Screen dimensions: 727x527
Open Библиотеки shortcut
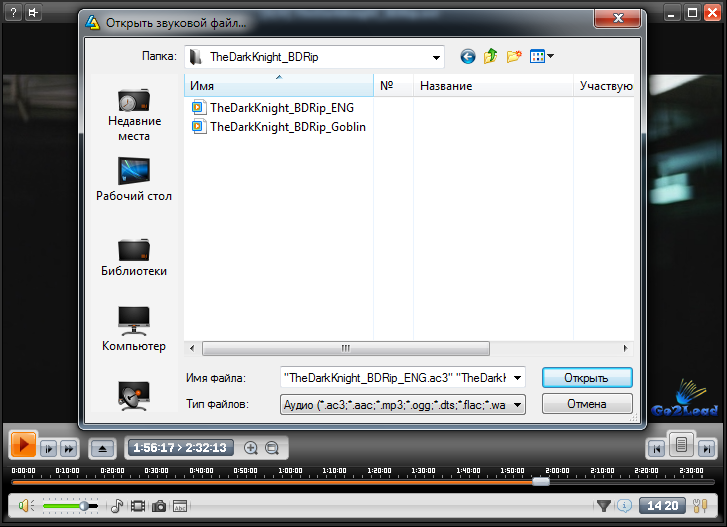(x=134, y=257)
